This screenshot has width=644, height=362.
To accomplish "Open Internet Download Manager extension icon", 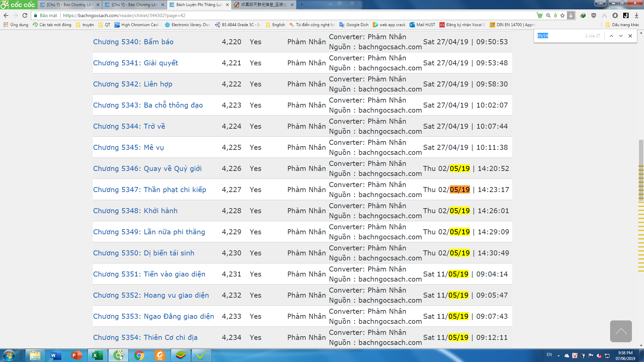I will coord(583,15).
